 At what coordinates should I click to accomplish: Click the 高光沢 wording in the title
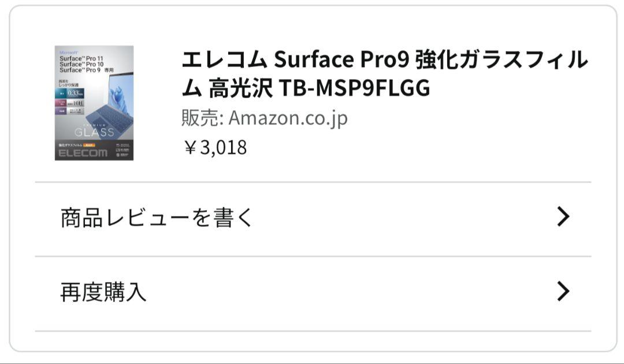point(241,88)
